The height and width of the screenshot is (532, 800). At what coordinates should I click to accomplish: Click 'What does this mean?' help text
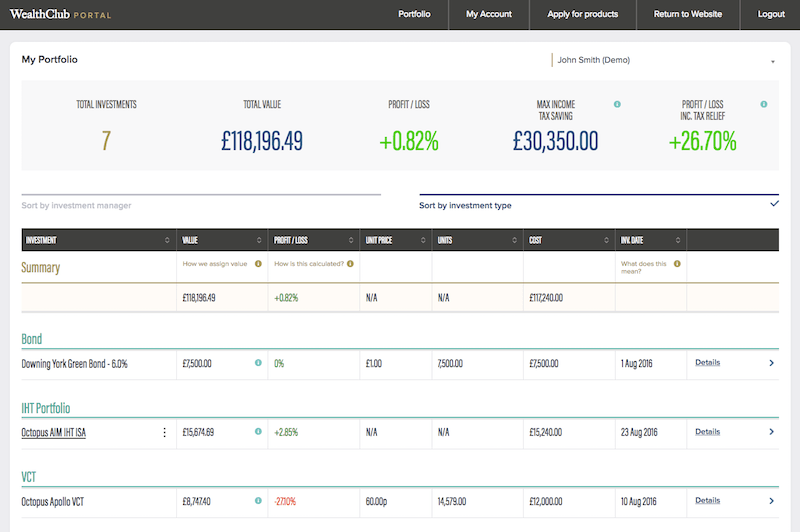(x=644, y=267)
